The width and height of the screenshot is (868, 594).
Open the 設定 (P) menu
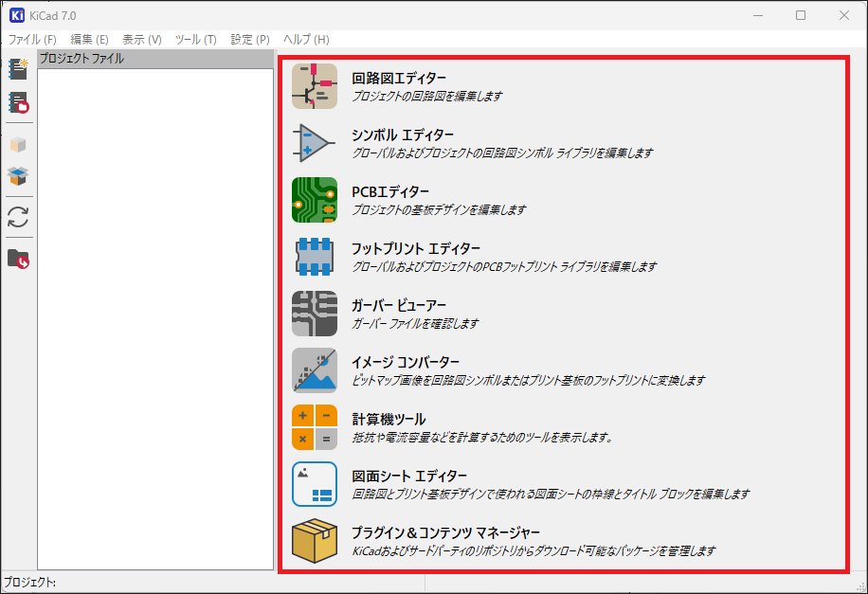click(x=250, y=39)
